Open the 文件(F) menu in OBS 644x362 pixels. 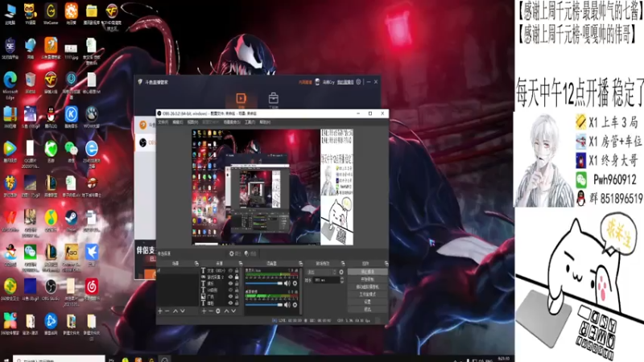pyautogui.click(x=163, y=122)
